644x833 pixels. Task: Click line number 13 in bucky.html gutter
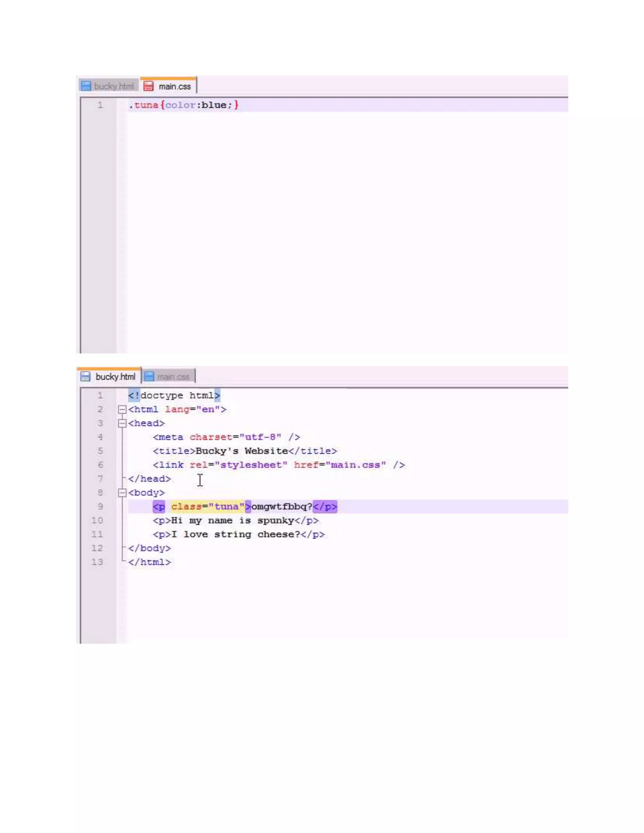coord(97,562)
